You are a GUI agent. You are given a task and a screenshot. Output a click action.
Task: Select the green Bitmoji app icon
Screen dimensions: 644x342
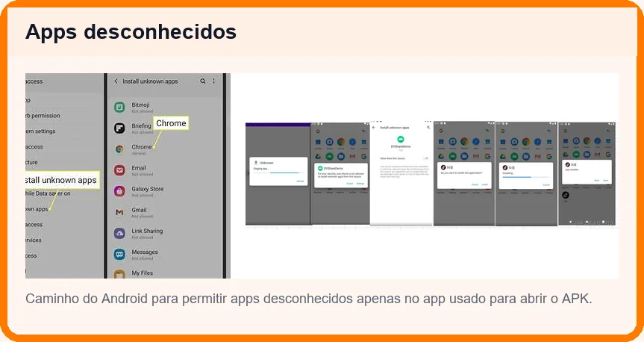tap(119, 108)
